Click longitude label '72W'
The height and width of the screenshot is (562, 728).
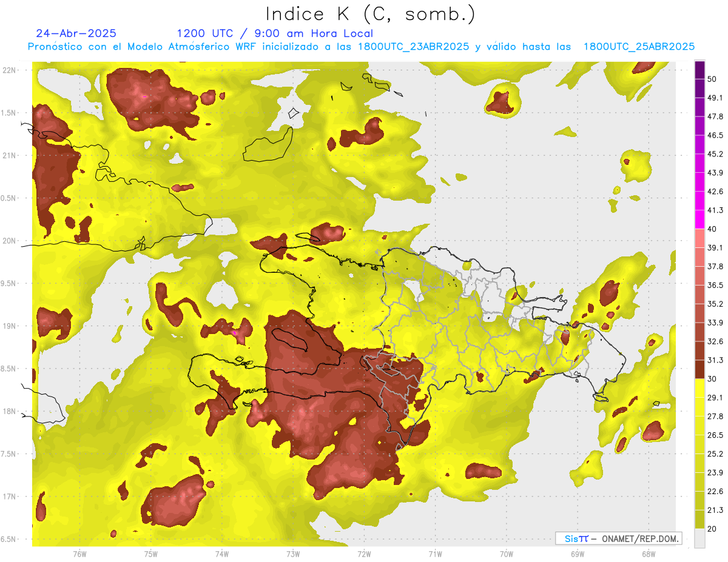pos(364,554)
